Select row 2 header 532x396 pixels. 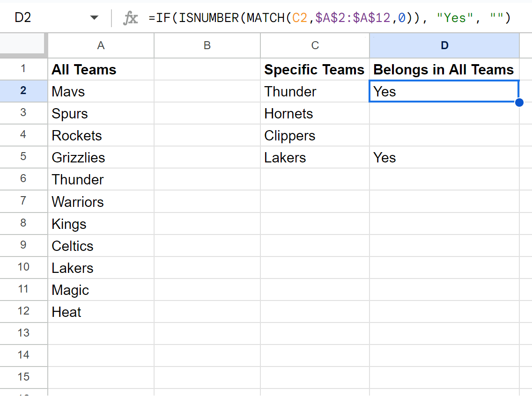click(23, 91)
